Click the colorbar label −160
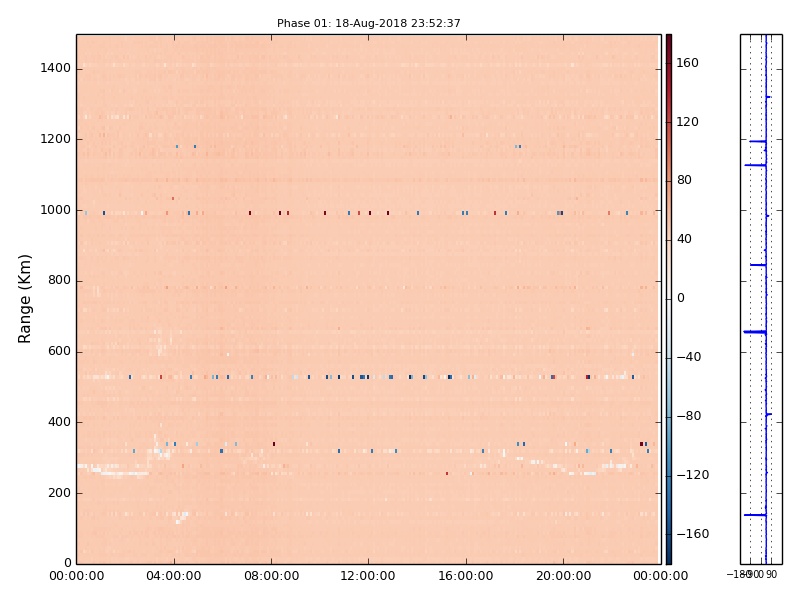The height and width of the screenshot is (600, 800). 692,534
